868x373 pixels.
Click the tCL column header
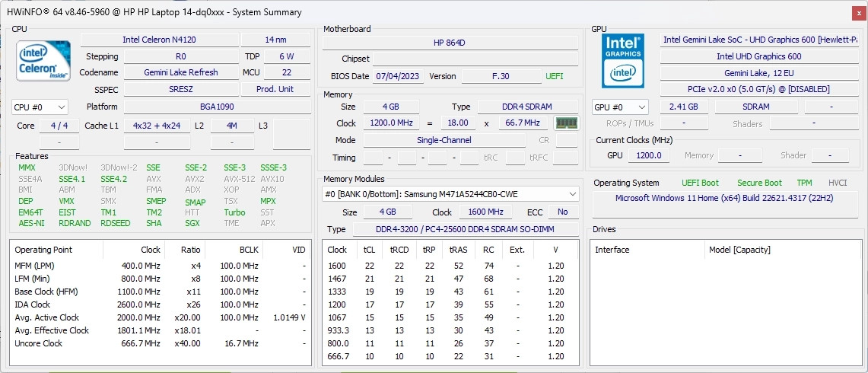click(x=369, y=250)
